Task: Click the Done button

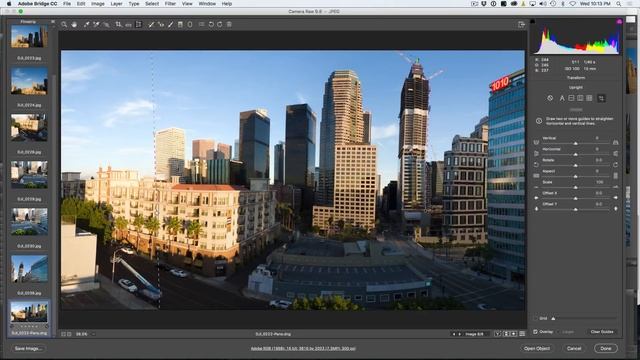Action: pos(606,349)
